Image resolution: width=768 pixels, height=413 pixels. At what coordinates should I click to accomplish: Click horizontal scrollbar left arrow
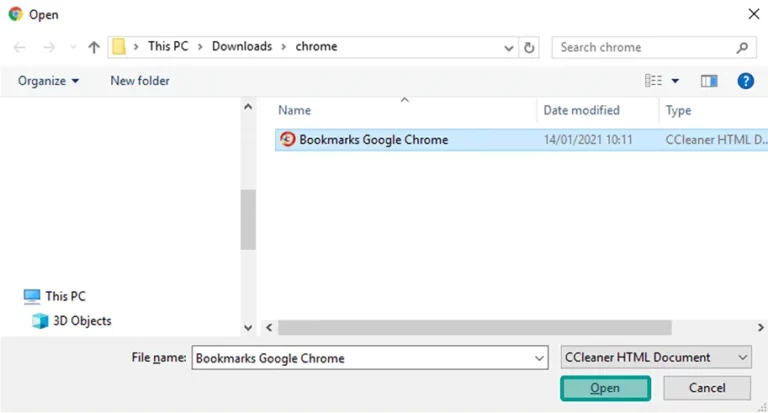pos(269,328)
